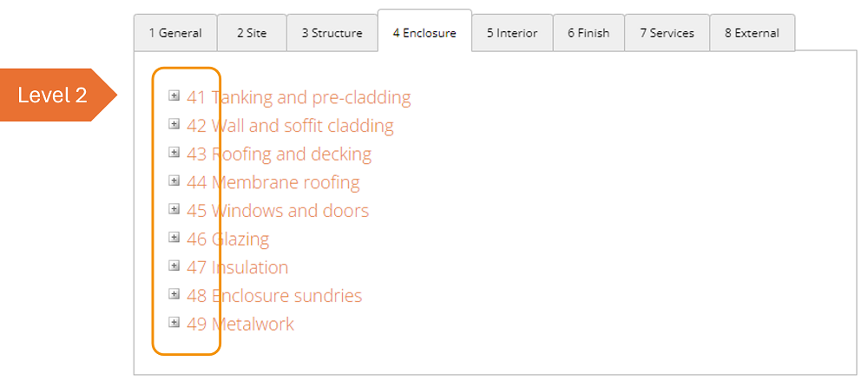This screenshot has width=868, height=387.
Task: Click plus icon beside 43 Roofing and decking
Action: pos(174,153)
